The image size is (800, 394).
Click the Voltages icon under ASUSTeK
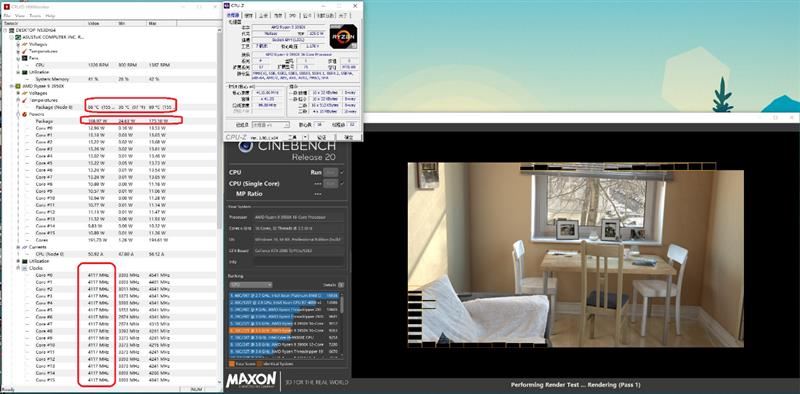click(x=24, y=44)
